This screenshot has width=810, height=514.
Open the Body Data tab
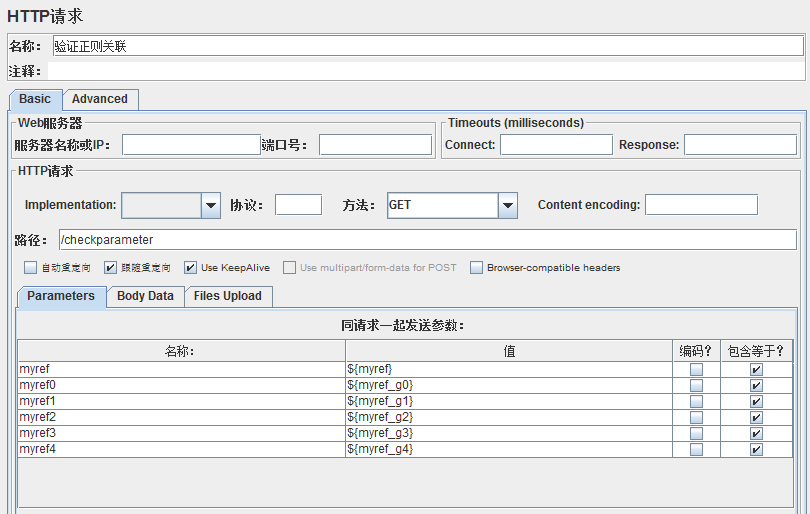coord(145,296)
